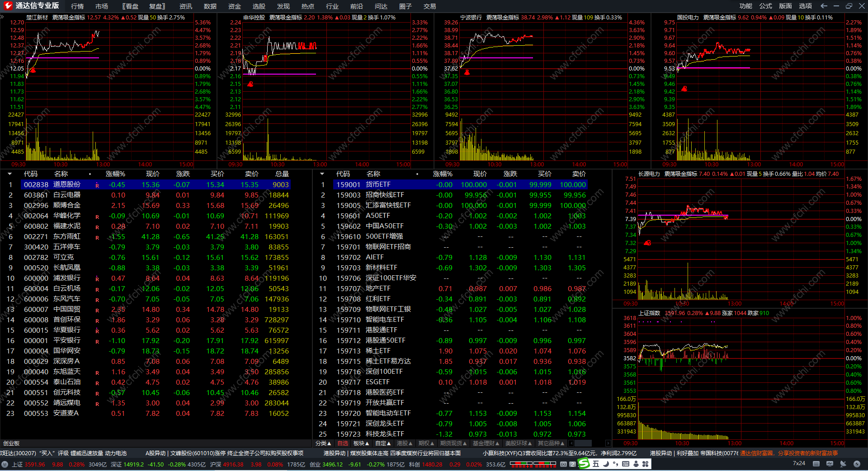This screenshot has width=868, height=471.
Task: Open the 选项 menu
Action: pyautogui.click(x=805, y=6)
